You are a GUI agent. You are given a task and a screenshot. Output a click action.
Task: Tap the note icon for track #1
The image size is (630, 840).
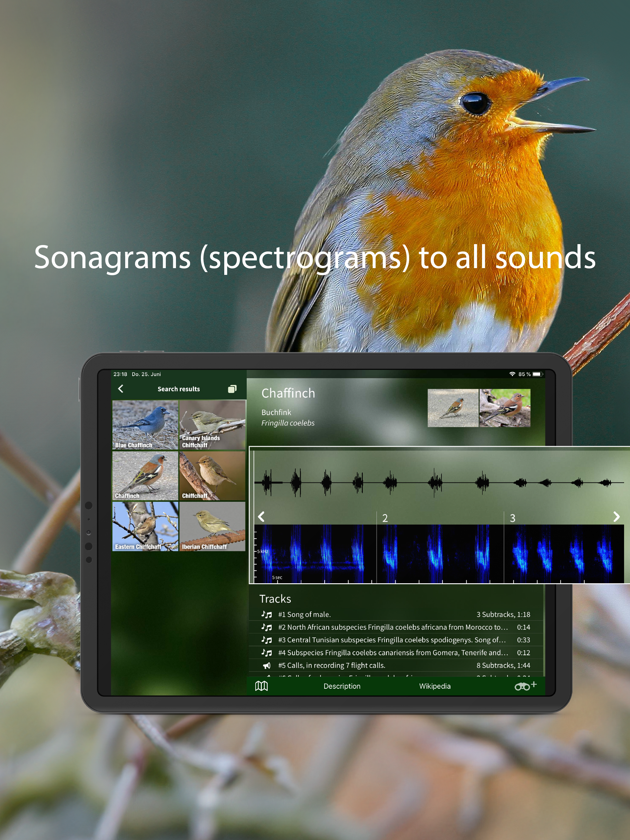pyautogui.click(x=267, y=614)
